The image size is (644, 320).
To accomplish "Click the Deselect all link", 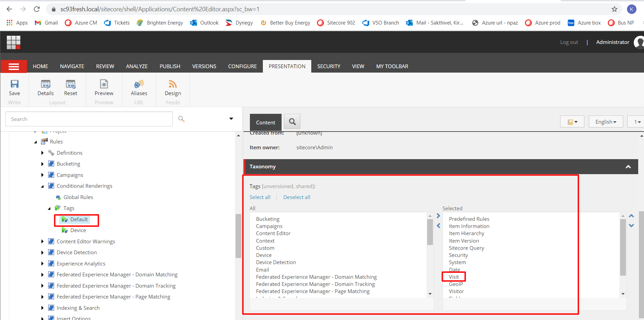I will tap(297, 197).
